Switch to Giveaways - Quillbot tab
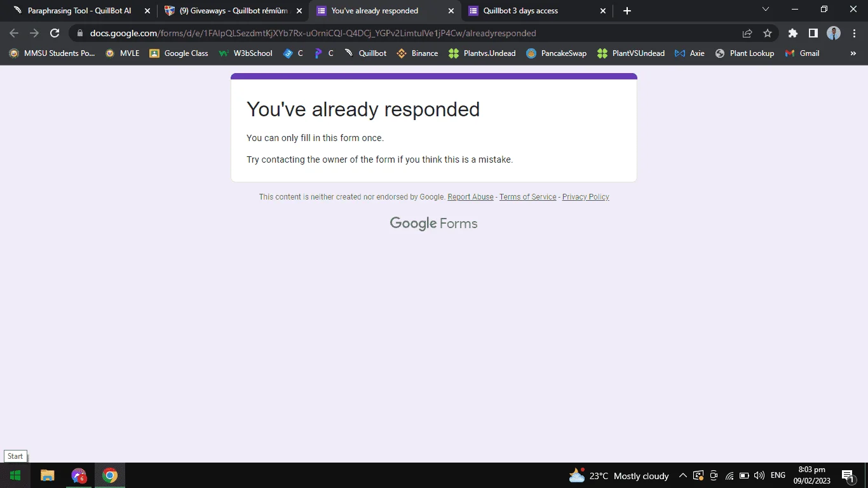The width and height of the screenshot is (868, 488). (x=233, y=11)
